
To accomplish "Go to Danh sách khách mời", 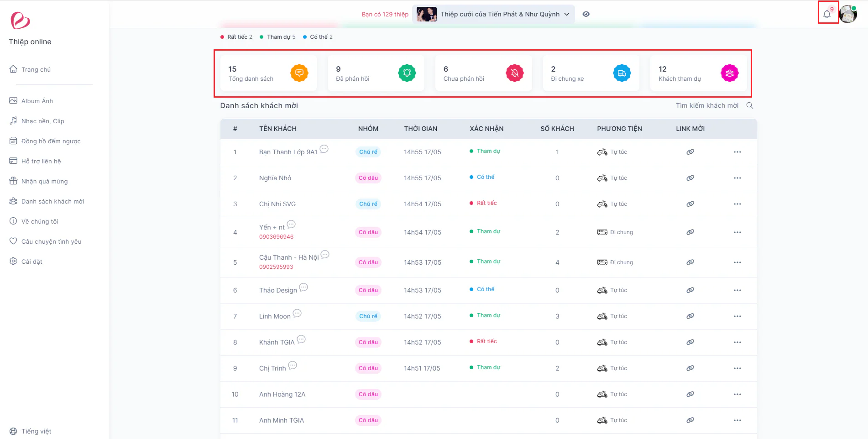I will tap(47, 201).
